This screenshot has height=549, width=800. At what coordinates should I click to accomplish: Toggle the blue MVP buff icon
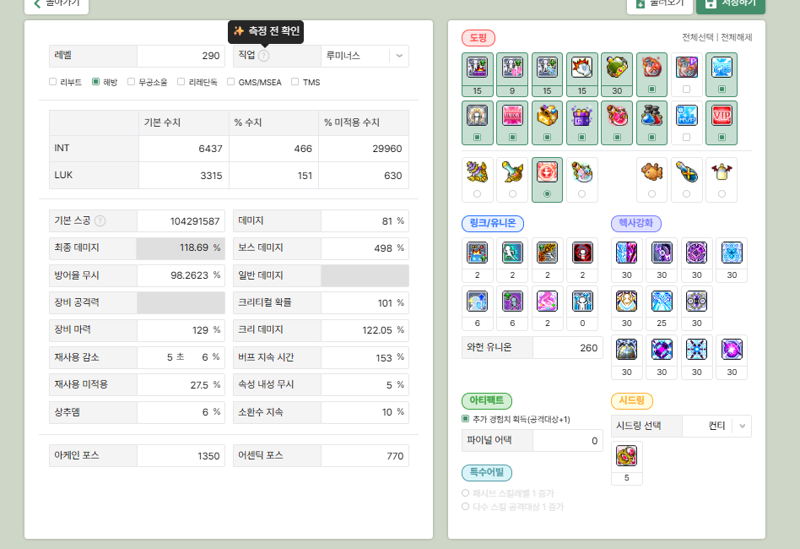(x=686, y=122)
